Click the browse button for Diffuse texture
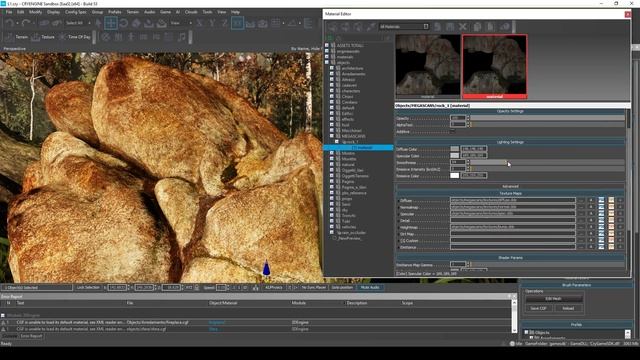640x360 pixels. point(581,200)
